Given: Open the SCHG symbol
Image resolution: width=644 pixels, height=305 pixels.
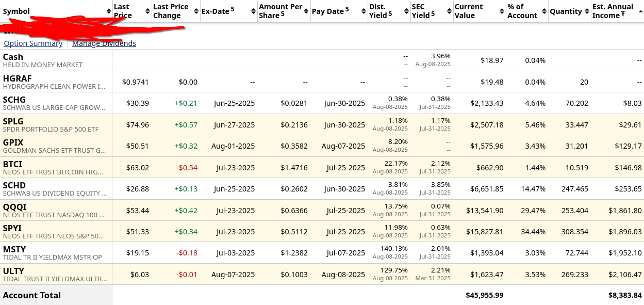Looking at the screenshot, I should (x=14, y=100).
